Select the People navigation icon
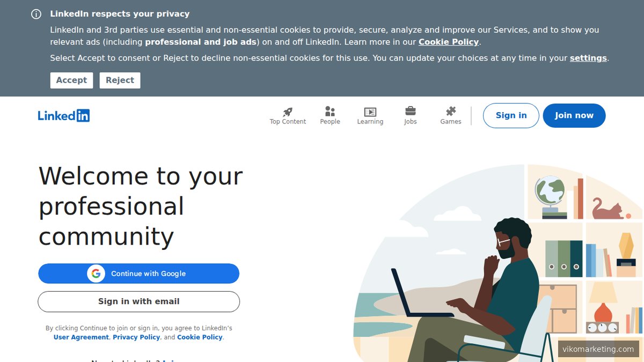The height and width of the screenshot is (362, 644). [x=330, y=111]
